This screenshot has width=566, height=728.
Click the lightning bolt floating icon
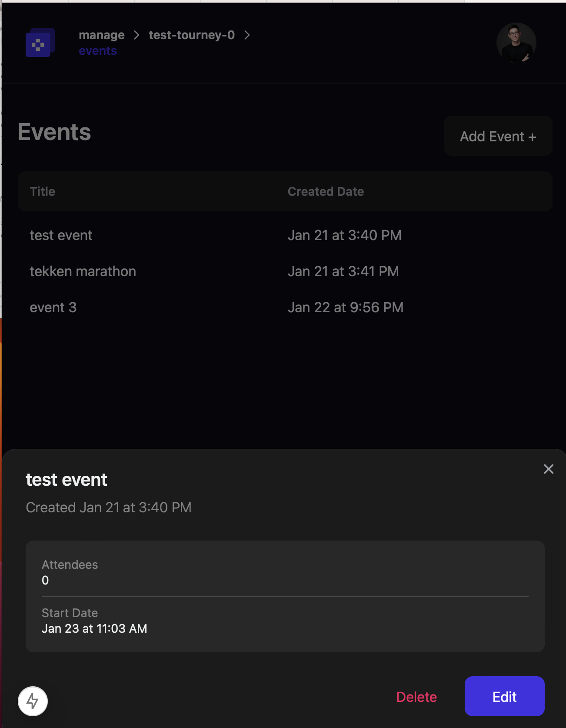[33, 701]
